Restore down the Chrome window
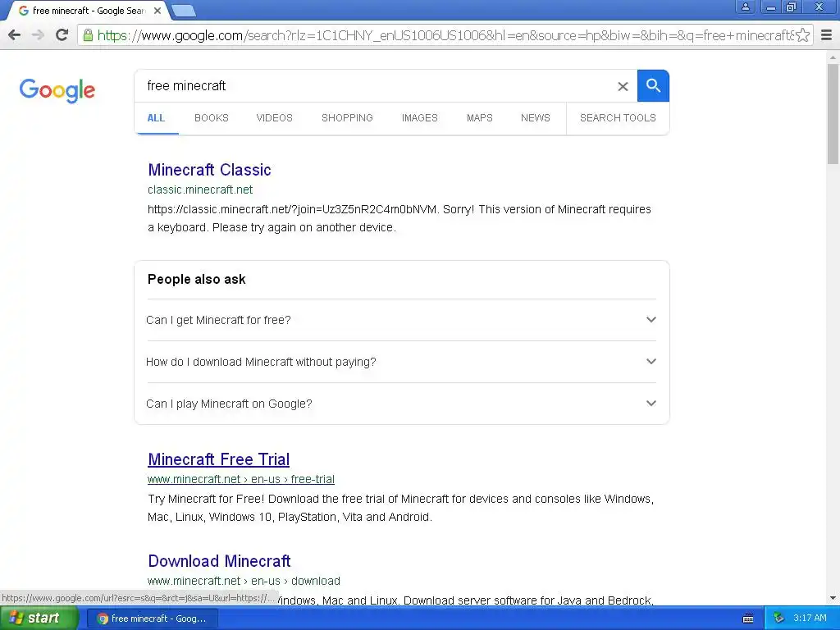Image resolution: width=840 pixels, height=630 pixels. pos(792,7)
